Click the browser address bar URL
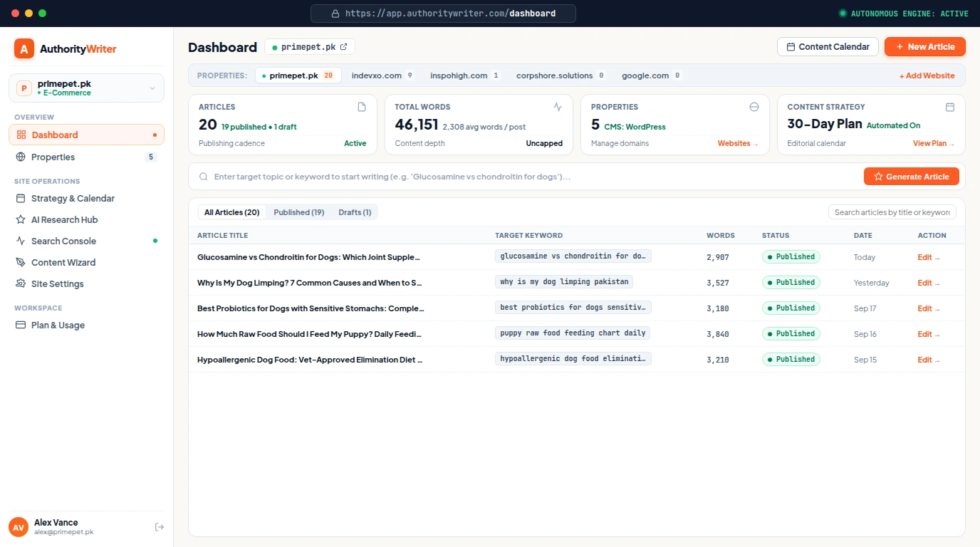The height and width of the screenshot is (547, 980). (x=443, y=14)
